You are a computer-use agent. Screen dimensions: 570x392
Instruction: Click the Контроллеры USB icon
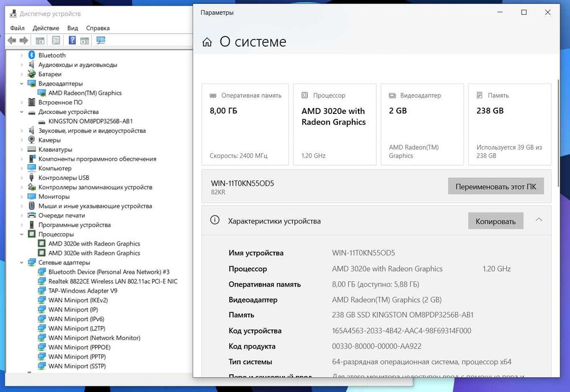[31, 178]
